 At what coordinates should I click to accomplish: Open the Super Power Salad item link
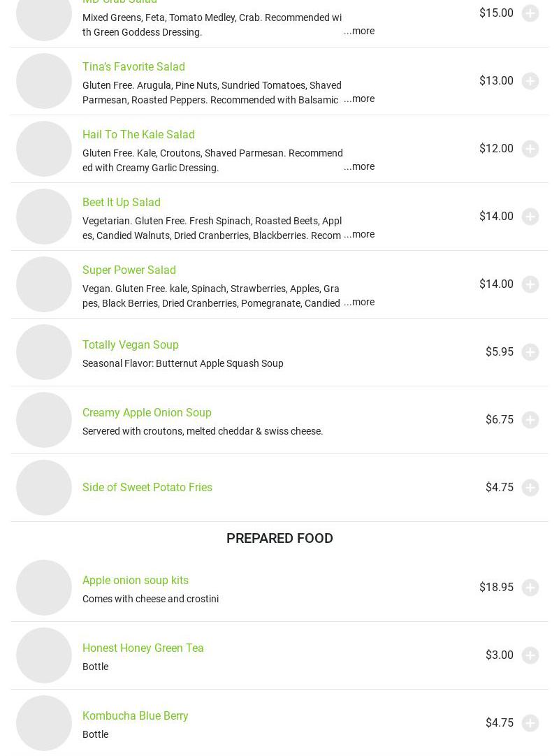129,270
